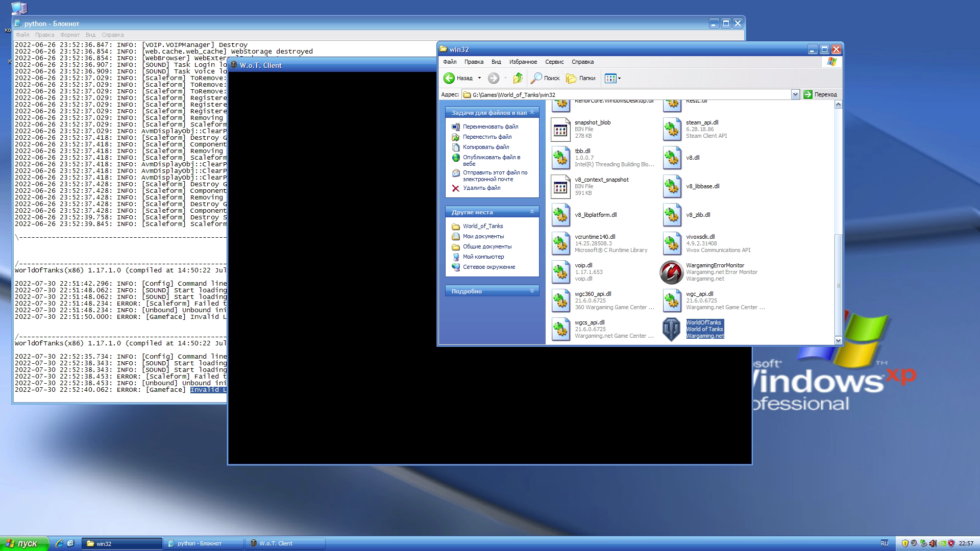The image size is (980, 551).
Task: Open the Формат menu in Блокнот
Action: click(69, 35)
